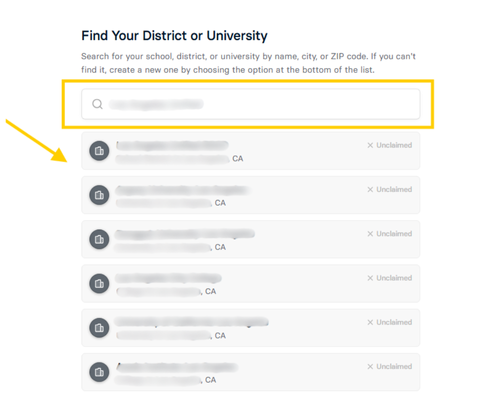Viewport: 483px width, 400px height.
Task: Select the building icon of third result
Action: [x=99, y=239]
